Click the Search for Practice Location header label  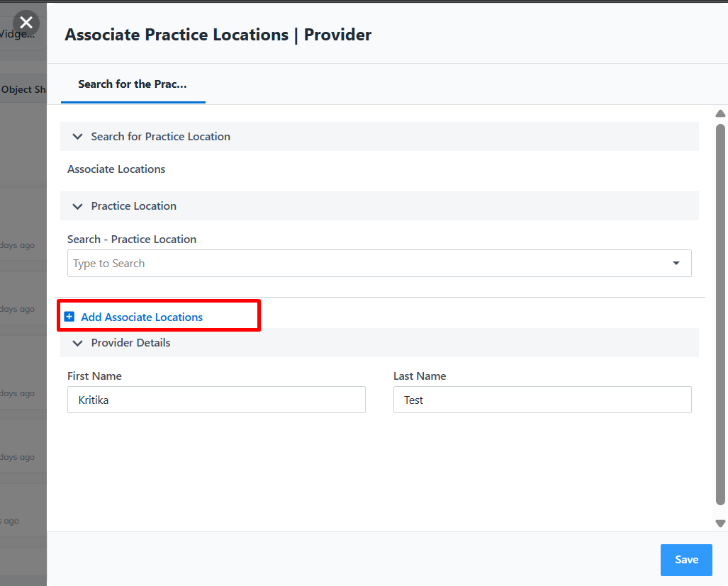pos(160,137)
